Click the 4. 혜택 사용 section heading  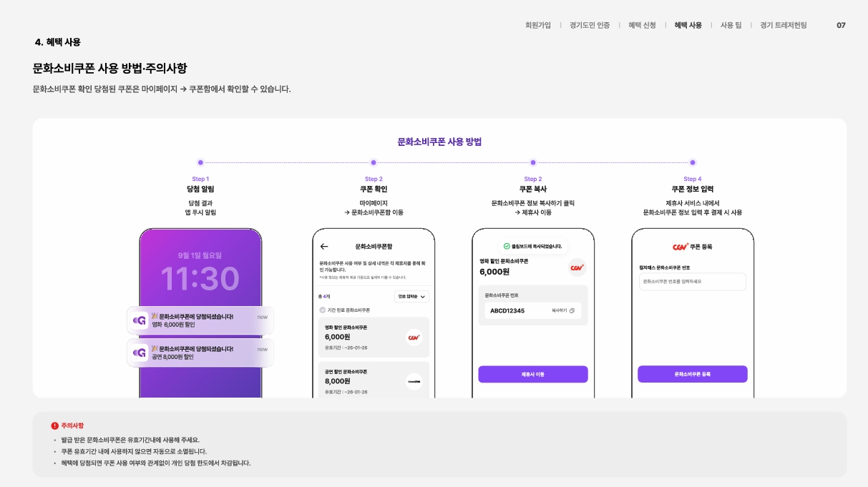(58, 42)
